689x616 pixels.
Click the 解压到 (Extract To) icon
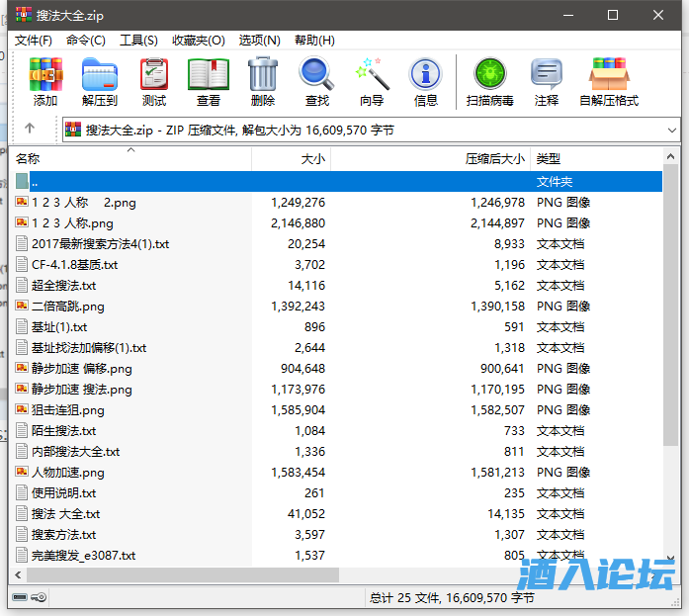click(99, 81)
